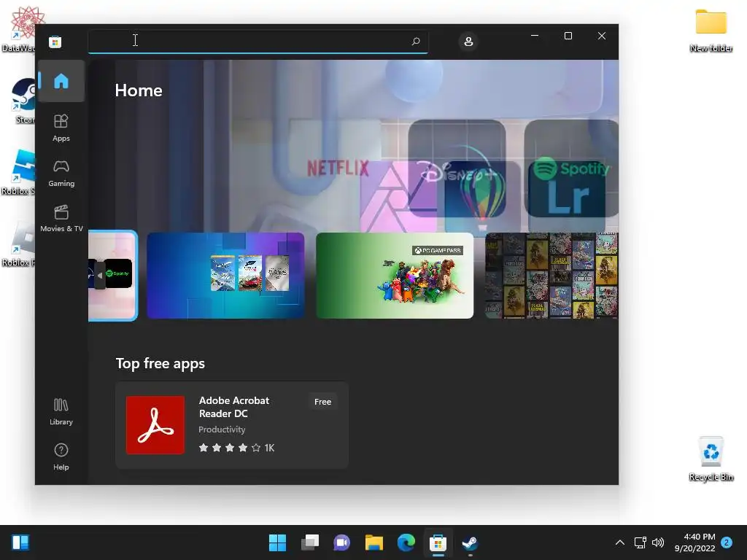
Task: Open Task View from the taskbar
Action: (x=309, y=542)
